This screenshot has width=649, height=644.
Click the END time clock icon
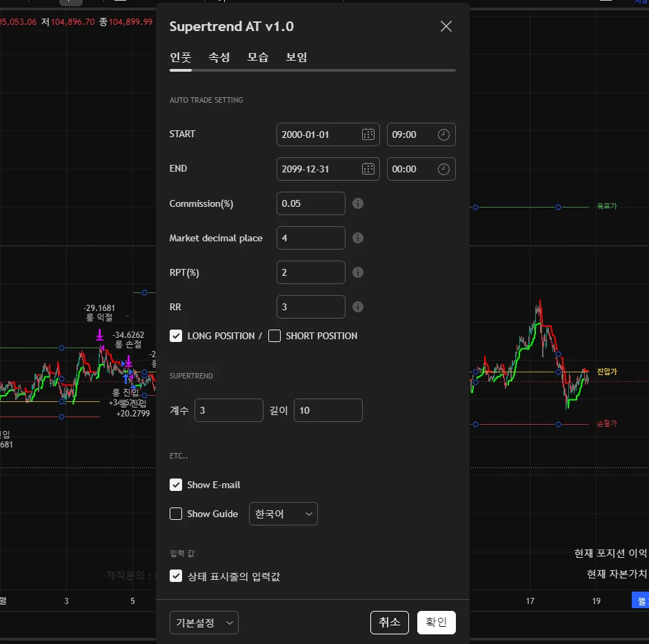(x=443, y=169)
